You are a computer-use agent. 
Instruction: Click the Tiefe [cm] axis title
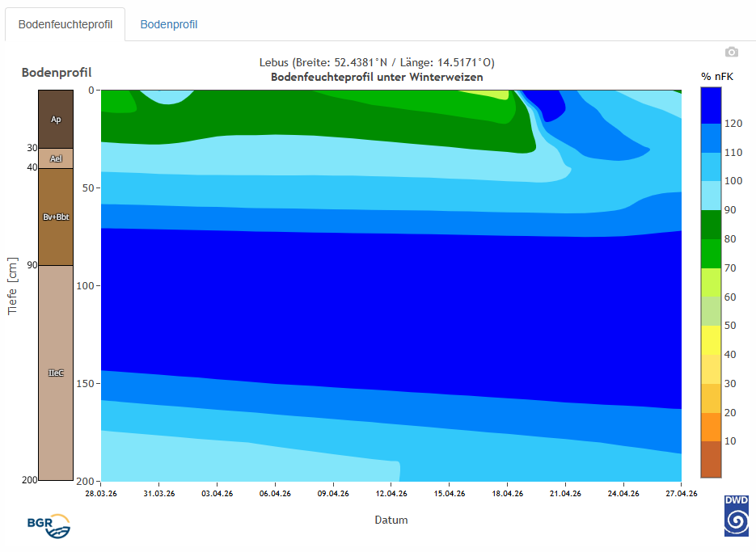click(12, 285)
